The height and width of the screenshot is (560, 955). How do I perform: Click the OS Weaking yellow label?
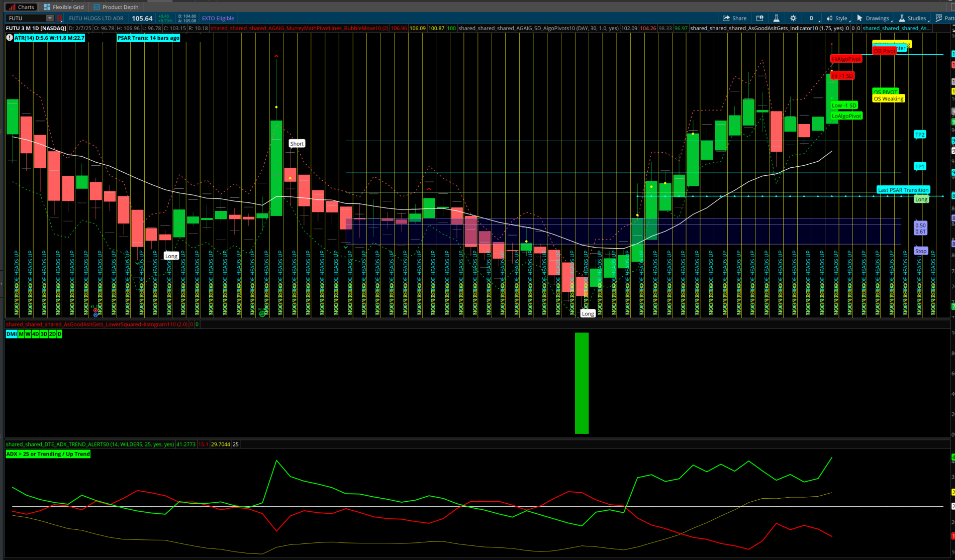[889, 99]
